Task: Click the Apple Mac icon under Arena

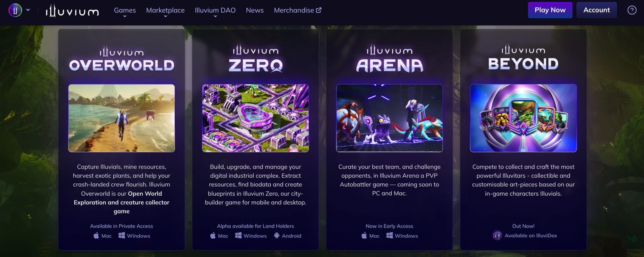Action: coord(364,235)
